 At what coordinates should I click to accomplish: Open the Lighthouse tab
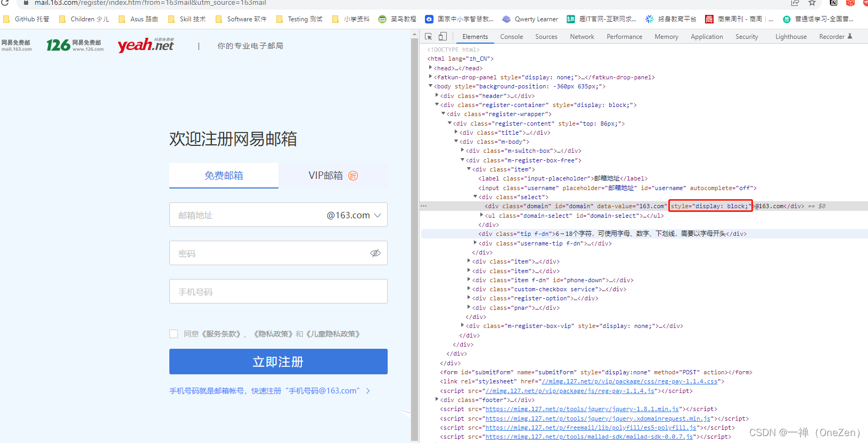tap(791, 37)
